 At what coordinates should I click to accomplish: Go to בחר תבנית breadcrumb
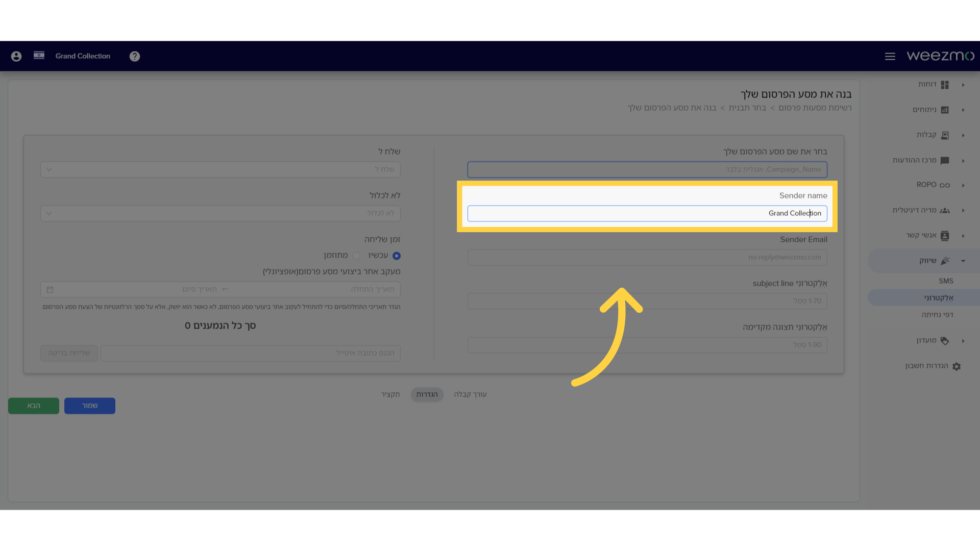tap(747, 108)
